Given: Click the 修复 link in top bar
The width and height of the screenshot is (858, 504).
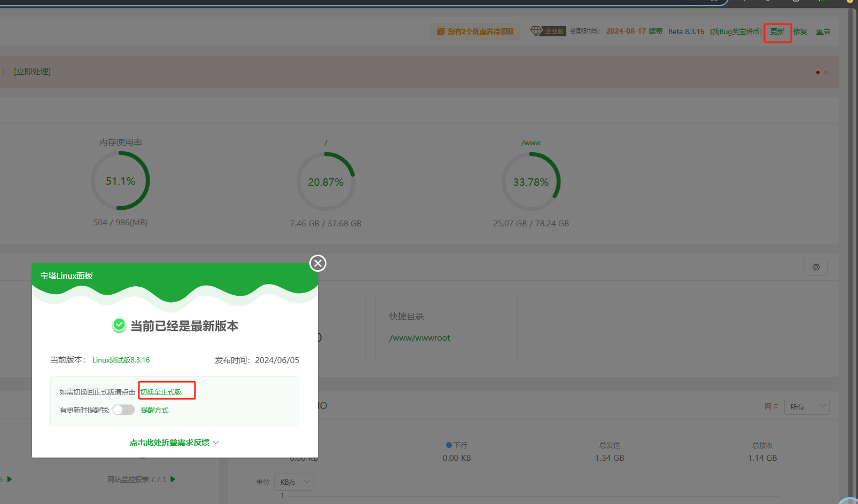Looking at the screenshot, I should [800, 31].
